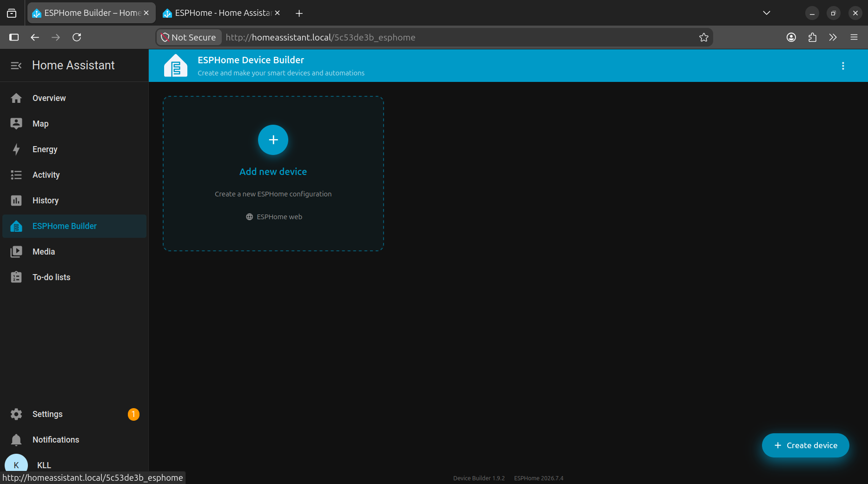
Task: Collapse the Home Assistant sidebar menu icon
Action: coord(16,66)
